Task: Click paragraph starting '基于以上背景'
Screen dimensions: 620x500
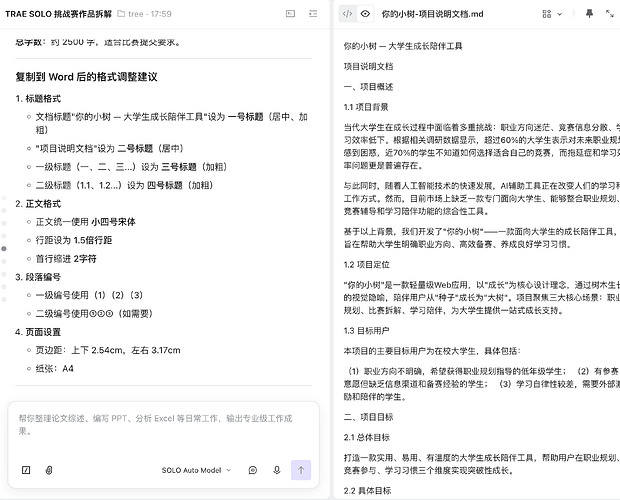Action: [481, 238]
